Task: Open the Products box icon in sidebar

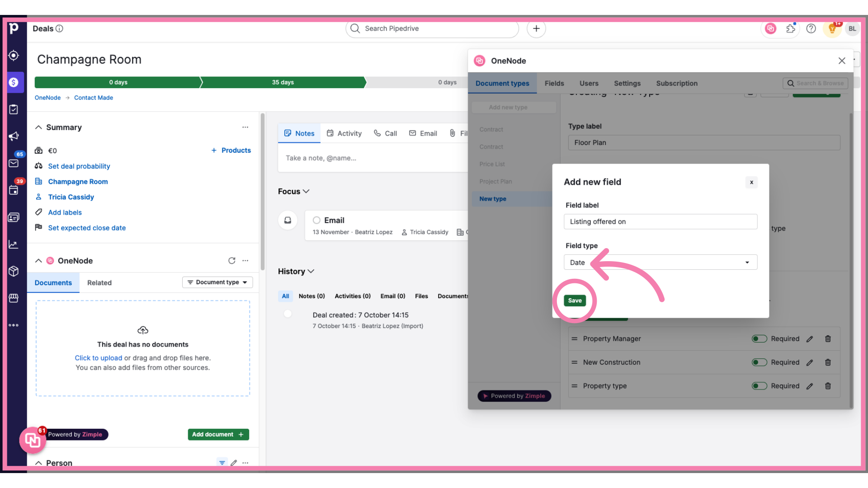Action: point(14,271)
